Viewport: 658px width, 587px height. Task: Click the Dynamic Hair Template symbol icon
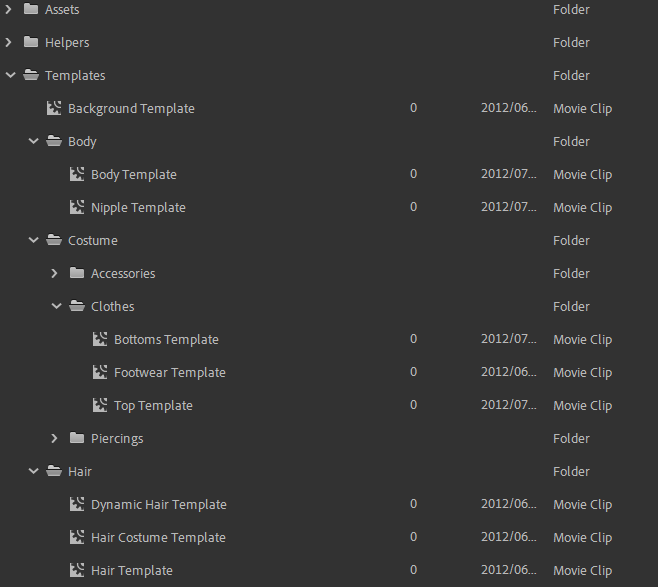pos(77,504)
